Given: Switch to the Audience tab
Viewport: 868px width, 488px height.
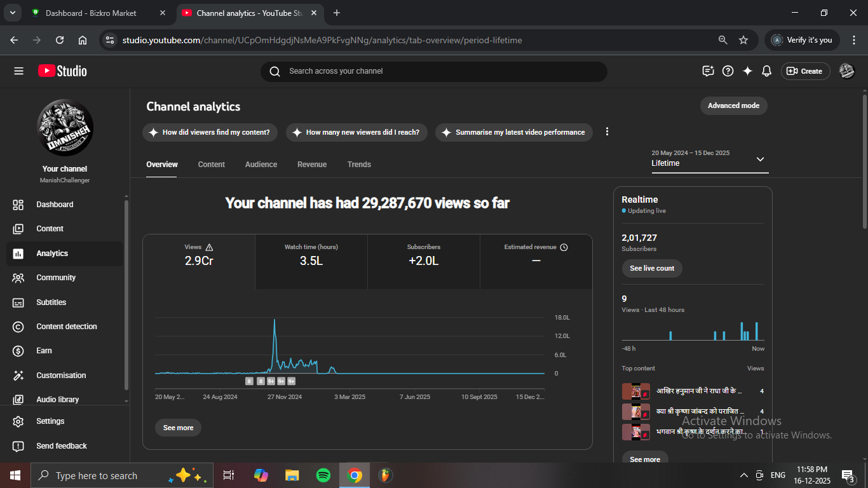Looking at the screenshot, I should click(261, 165).
